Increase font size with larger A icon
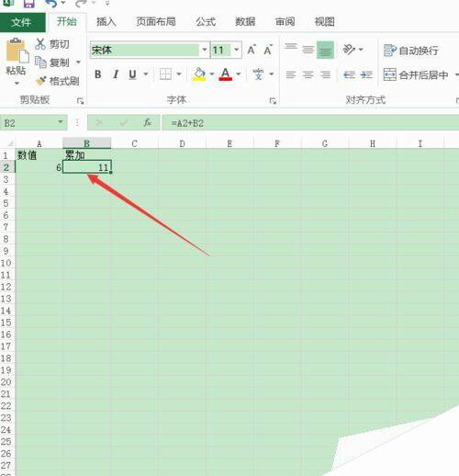The height and width of the screenshot is (476, 459). point(252,50)
